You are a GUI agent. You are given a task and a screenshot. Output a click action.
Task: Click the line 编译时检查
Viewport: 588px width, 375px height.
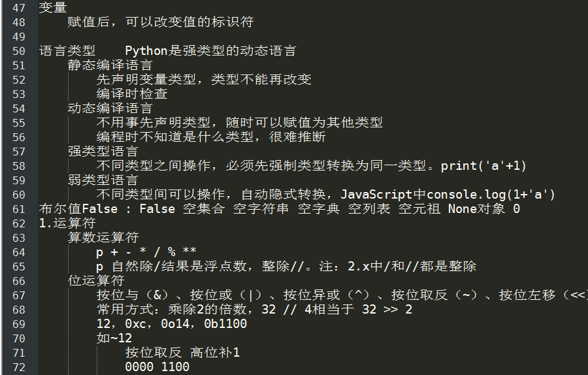[132, 94]
